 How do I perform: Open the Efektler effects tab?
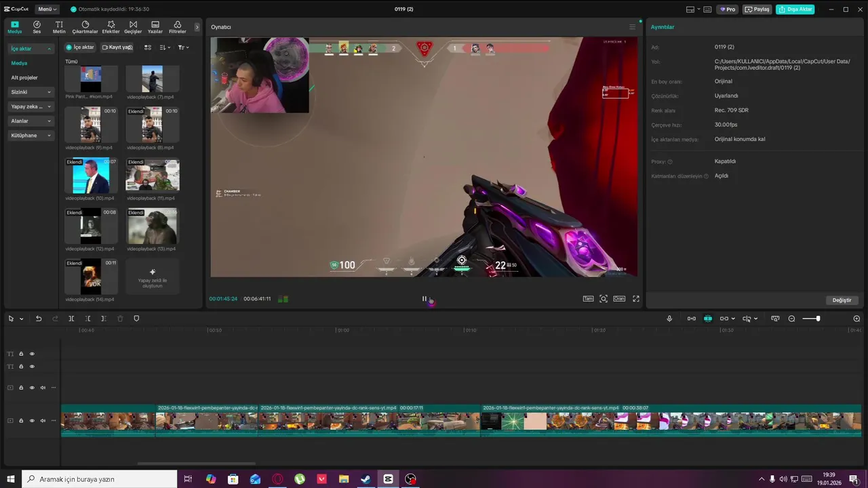(111, 27)
